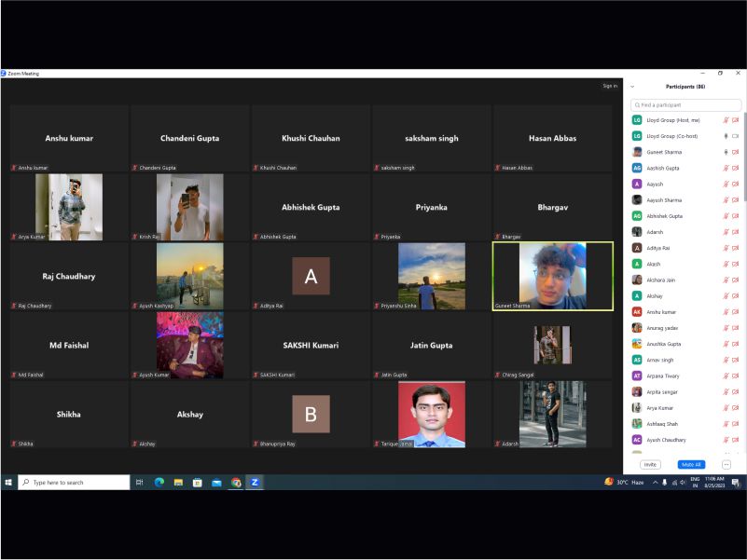Launch Microsoft Edge from taskbar
Screen dimensions: 747x560
click(159, 483)
